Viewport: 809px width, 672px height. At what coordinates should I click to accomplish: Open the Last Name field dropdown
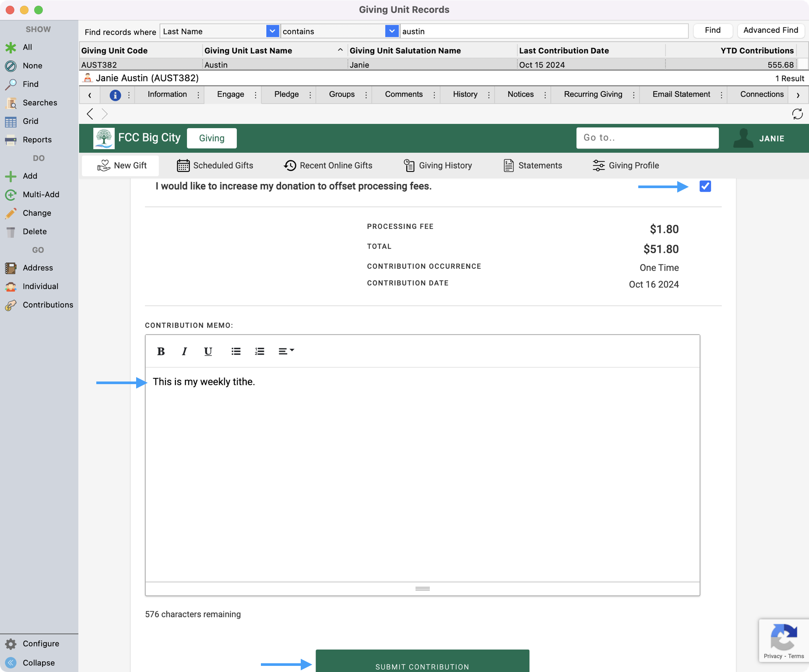click(x=272, y=31)
